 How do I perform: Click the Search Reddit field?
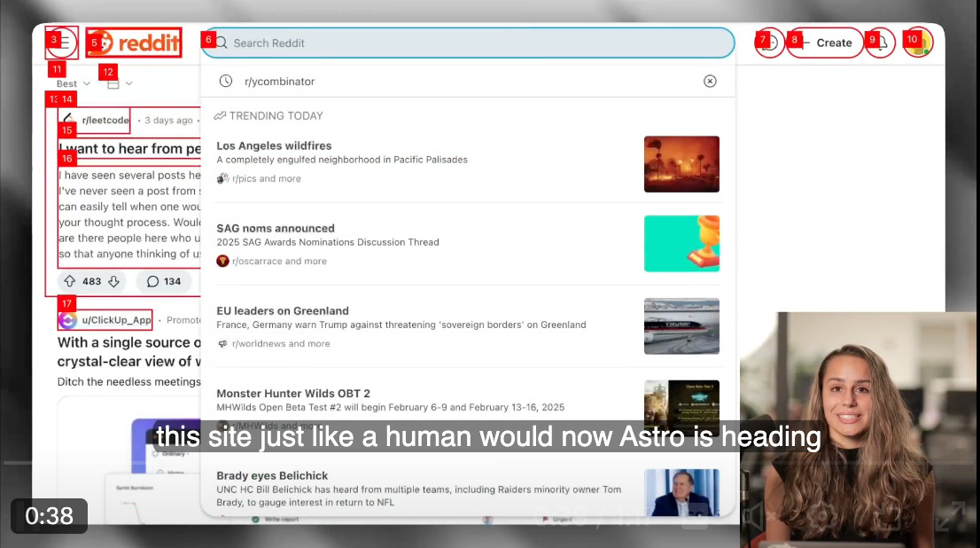pyautogui.click(x=468, y=43)
